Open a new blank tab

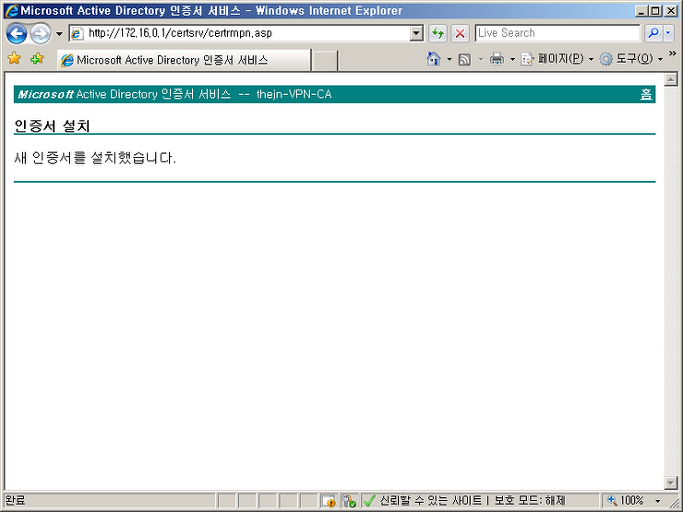tap(325, 61)
